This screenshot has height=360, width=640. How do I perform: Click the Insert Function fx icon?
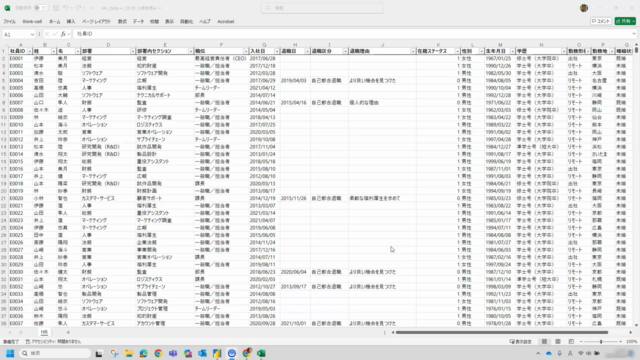[63, 34]
